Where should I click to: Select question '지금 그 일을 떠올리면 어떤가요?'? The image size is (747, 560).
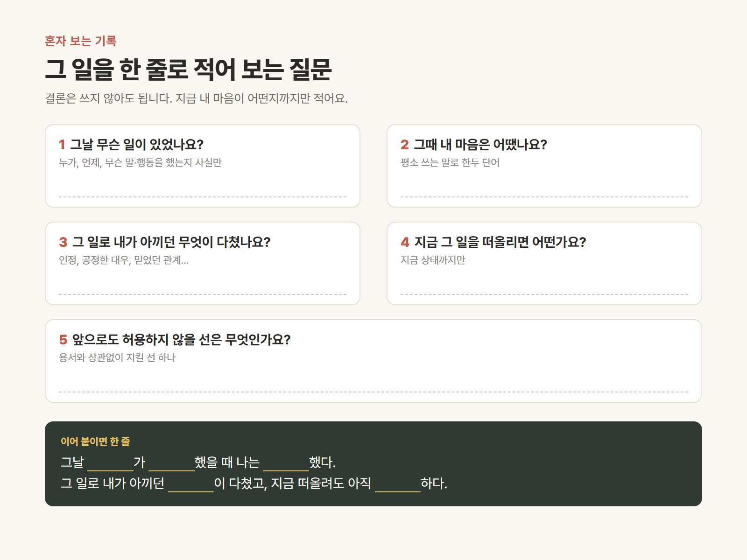500,242
